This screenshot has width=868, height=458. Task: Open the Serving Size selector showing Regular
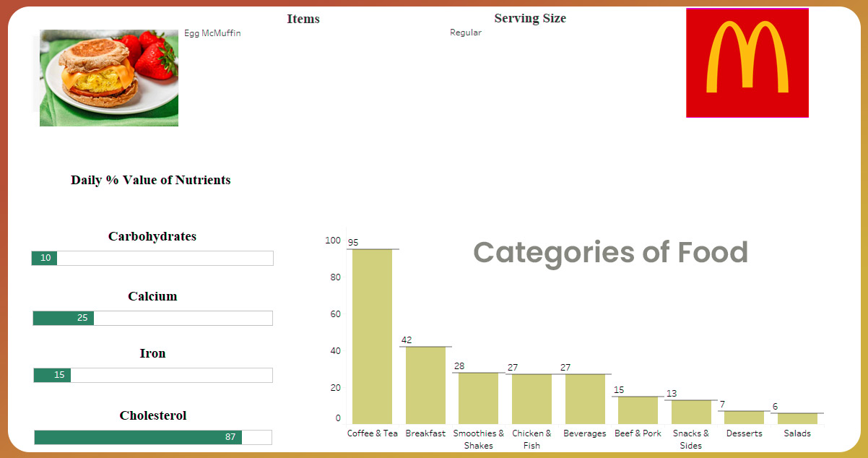[x=465, y=32]
